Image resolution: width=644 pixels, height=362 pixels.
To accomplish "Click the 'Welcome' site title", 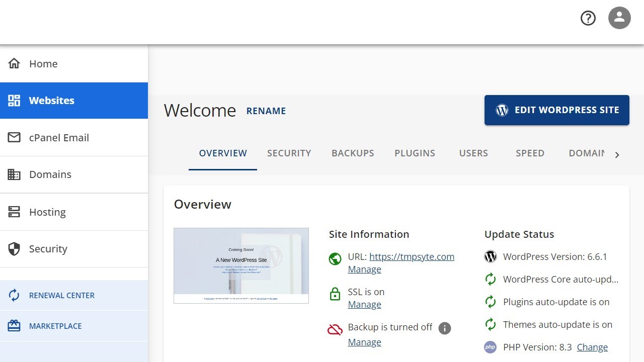I will coord(200,111).
